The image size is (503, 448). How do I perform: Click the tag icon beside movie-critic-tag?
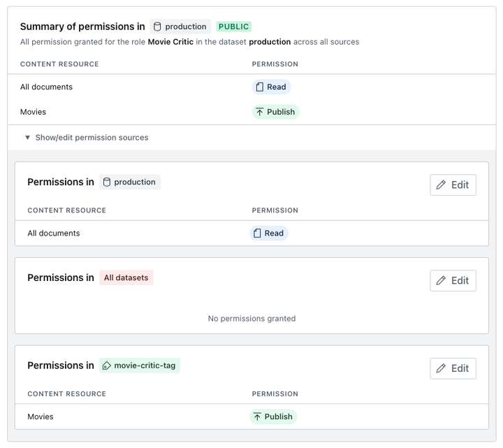pyautogui.click(x=107, y=366)
